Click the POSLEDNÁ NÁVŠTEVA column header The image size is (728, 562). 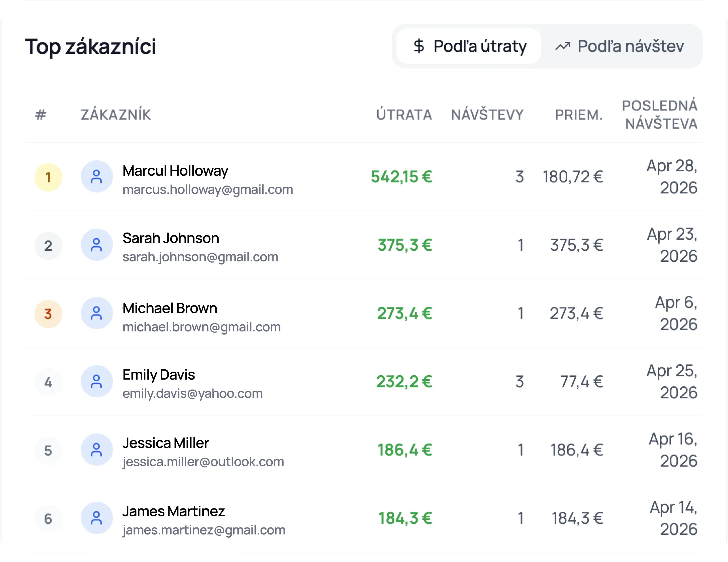click(660, 115)
